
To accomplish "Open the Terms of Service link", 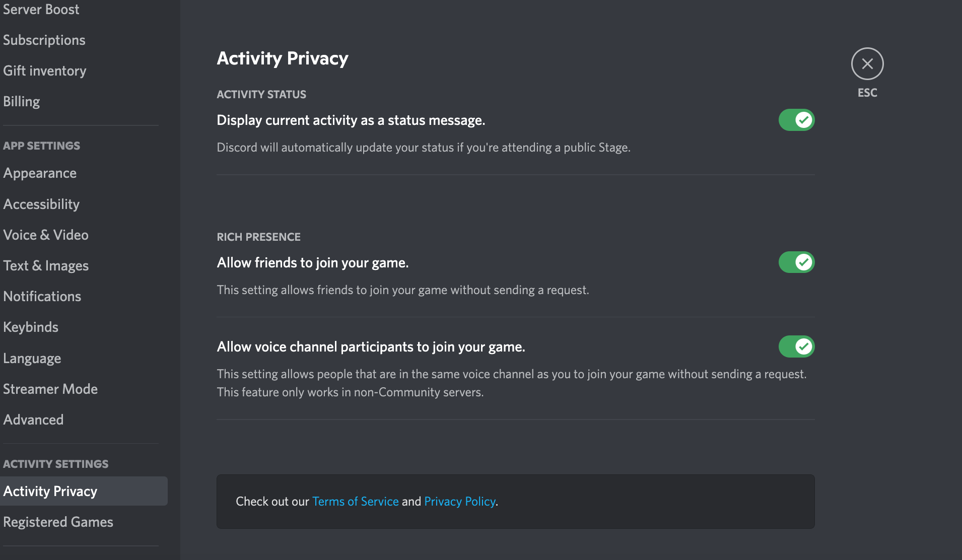I will (355, 502).
